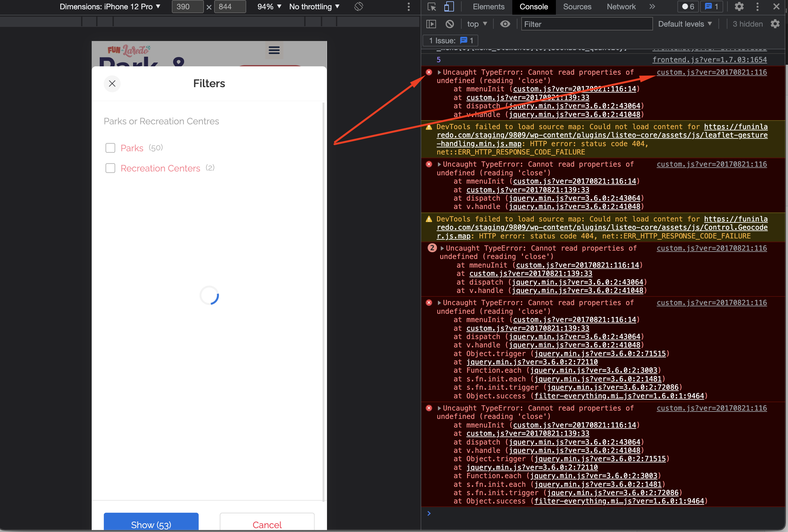Open console settings gear next to hidden count
This screenshot has height=532, width=788.
[x=775, y=24]
